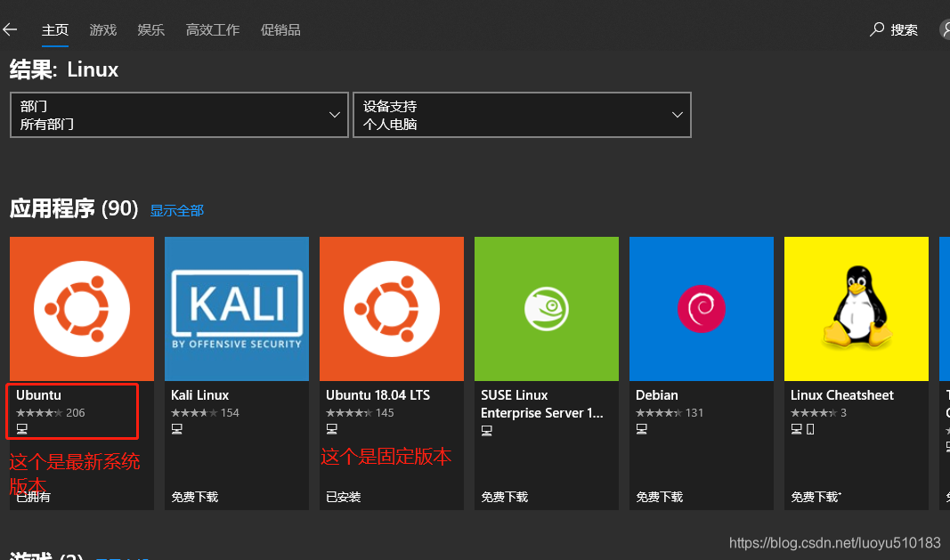This screenshot has height=560, width=950.
Task: Click mobile device icon under Linux Cheatsheet
Action: 810,429
